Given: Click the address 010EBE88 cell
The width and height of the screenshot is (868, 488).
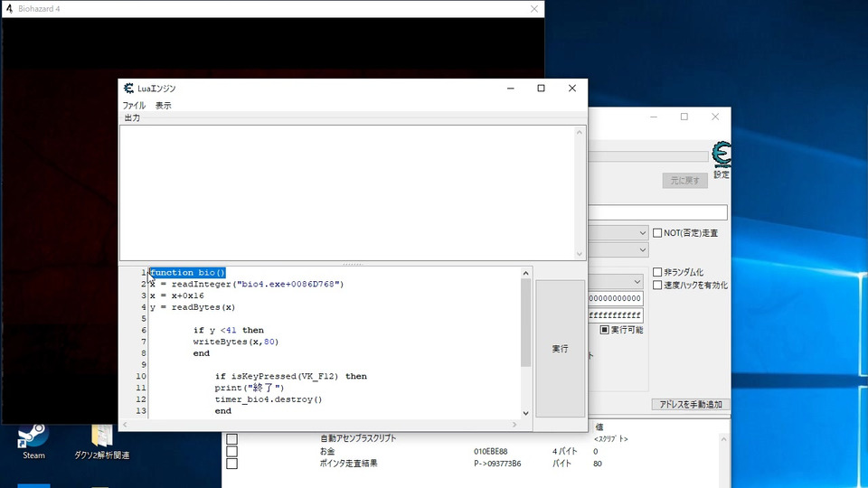Looking at the screenshot, I should 490,452.
